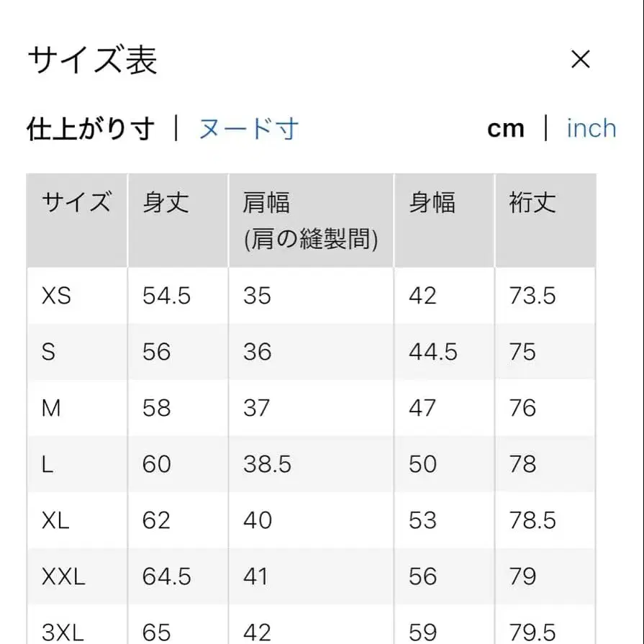644x644 pixels.
Task: Select cm as the display unit
Action: [x=507, y=127]
